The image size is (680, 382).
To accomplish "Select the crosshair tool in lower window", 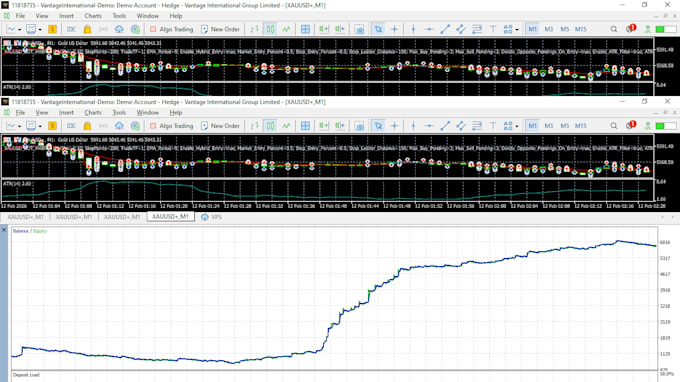I will (394, 126).
